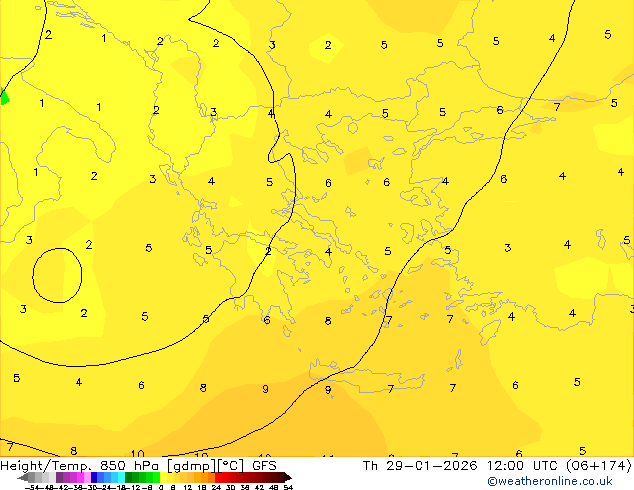This screenshot has height=490, width=634.
Task: Click the gray left arrow end of legend
Action: 23,478
